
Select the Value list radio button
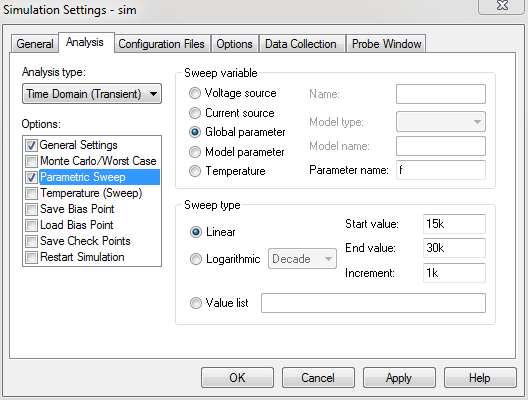(x=196, y=303)
